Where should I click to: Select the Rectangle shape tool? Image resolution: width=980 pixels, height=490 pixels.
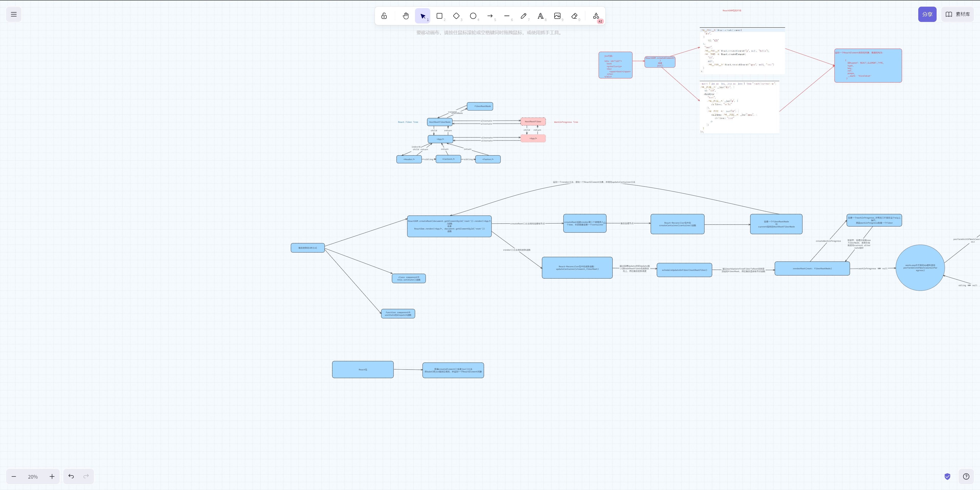[439, 16]
